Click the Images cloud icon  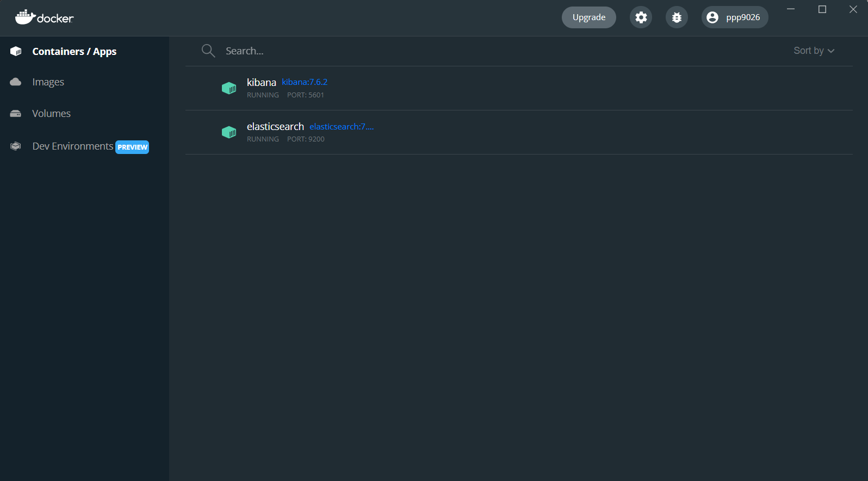16,82
